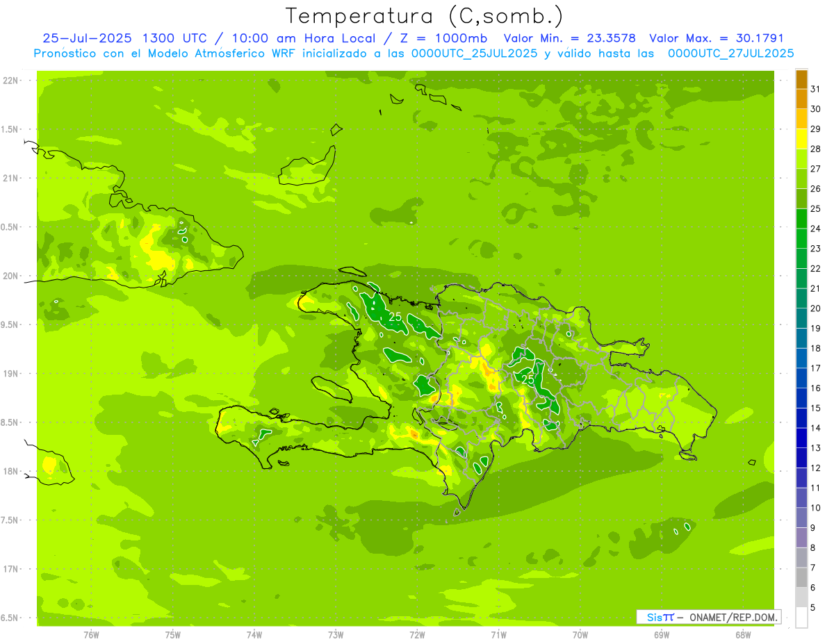Screen dimensions: 834x644
Task: Click the "75W" longitude axis label
Action: tap(173, 635)
